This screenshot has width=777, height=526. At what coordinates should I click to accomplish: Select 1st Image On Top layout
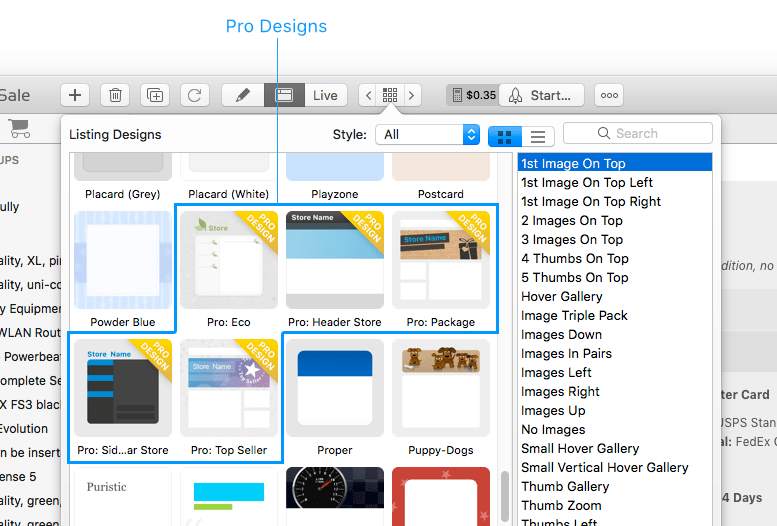pyautogui.click(x=615, y=164)
